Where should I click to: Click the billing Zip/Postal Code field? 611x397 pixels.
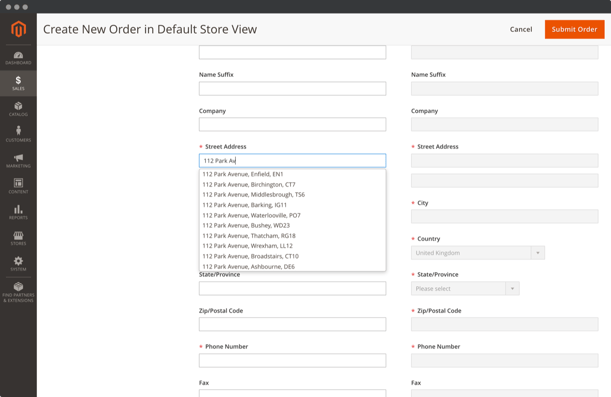pyautogui.click(x=292, y=324)
